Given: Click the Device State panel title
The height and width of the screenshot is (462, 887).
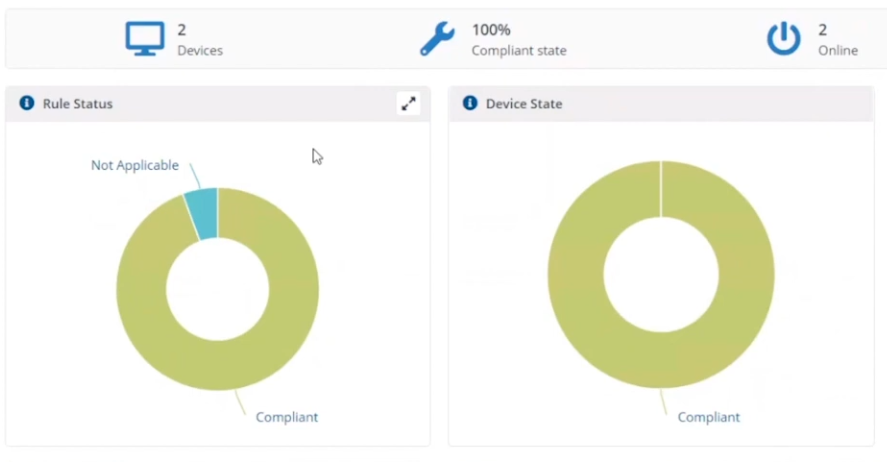Looking at the screenshot, I should pyautogui.click(x=524, y=103).
